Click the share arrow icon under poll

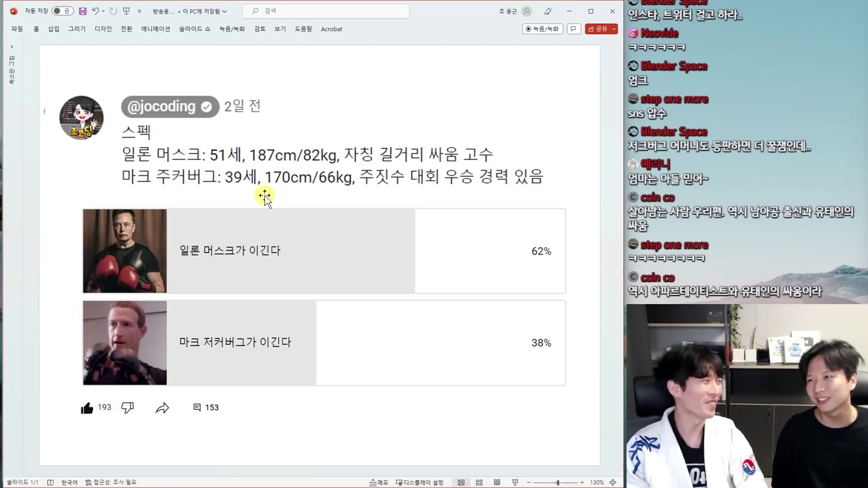[162, 407]
